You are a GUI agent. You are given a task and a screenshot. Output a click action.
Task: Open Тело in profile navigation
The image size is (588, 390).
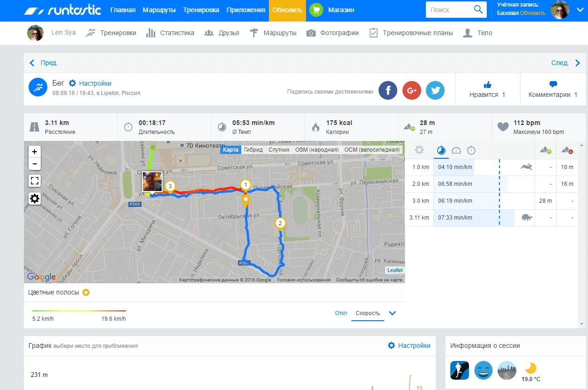click(x=477, y=33)
